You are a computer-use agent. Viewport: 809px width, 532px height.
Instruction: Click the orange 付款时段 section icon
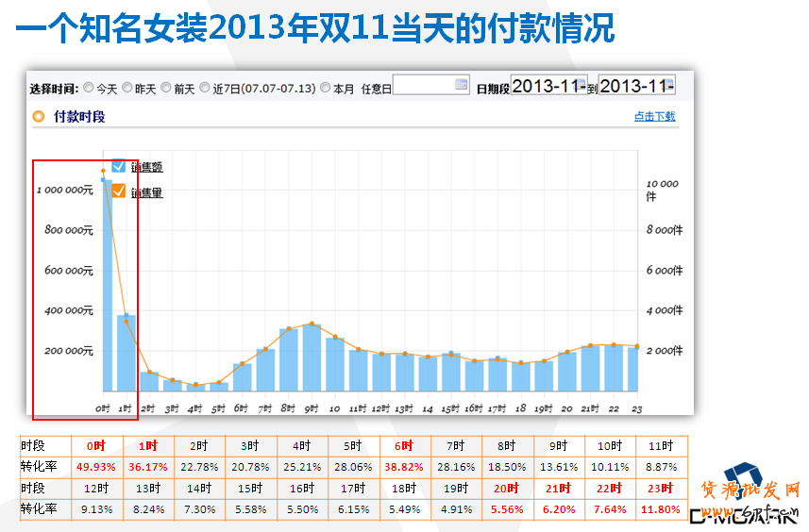tap(39, 116)
